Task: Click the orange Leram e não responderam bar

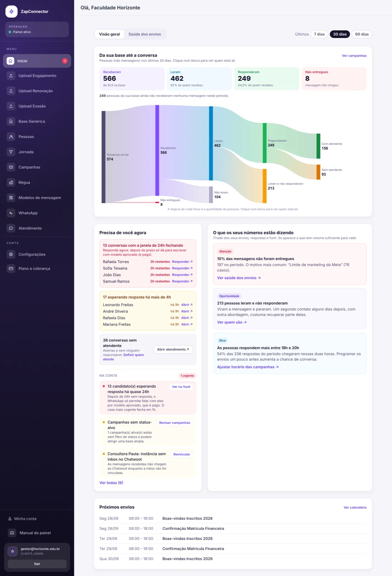Action: [265, 186]
